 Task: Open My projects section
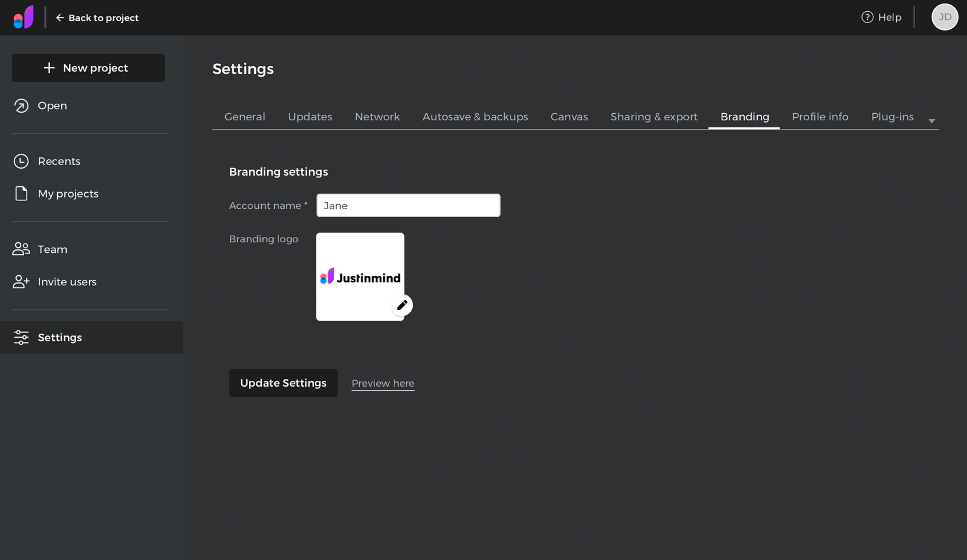(x=56, y=193)
